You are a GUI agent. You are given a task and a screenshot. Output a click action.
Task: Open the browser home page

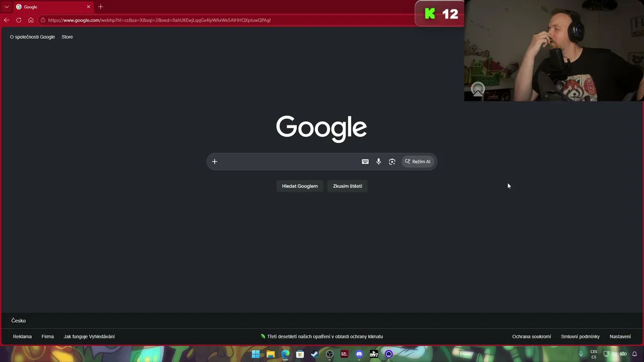[31, 20]
